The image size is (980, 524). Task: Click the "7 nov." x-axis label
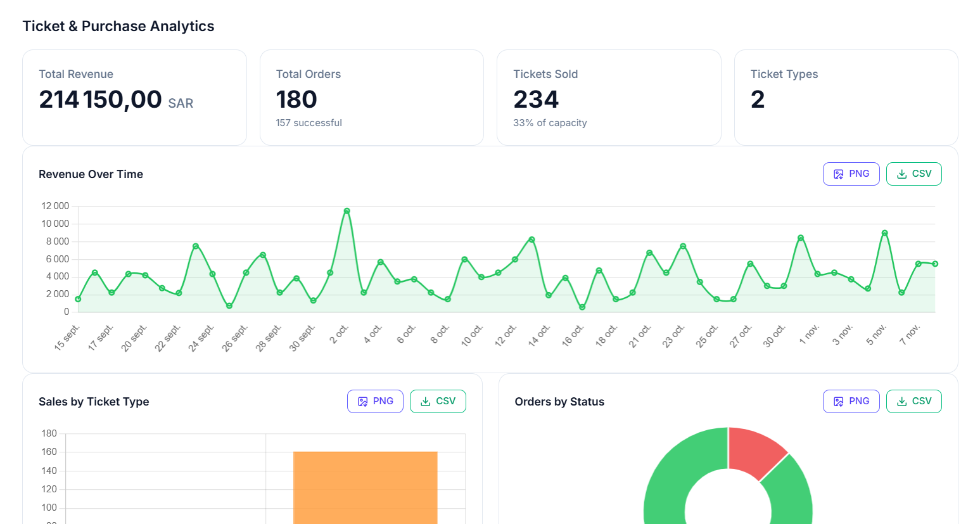(x=910, y=334)
